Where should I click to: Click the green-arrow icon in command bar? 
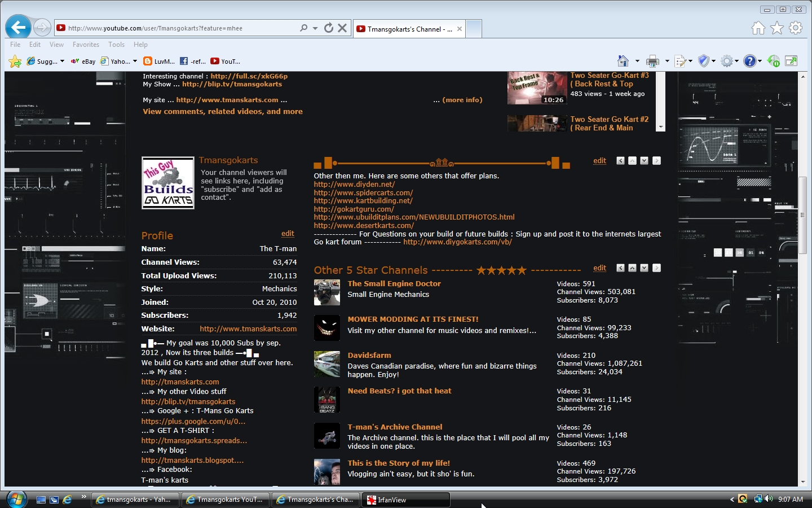(774, 61)
